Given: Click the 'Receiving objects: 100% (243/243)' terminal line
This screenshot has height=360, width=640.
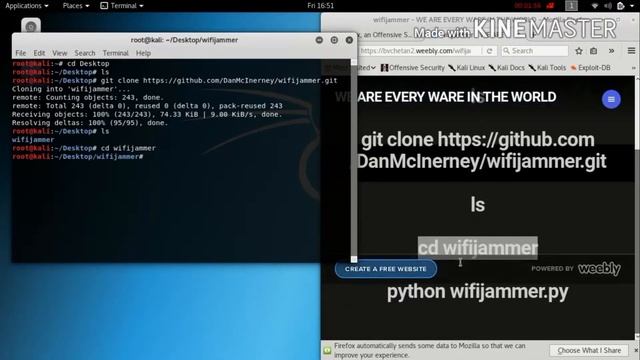Looking at the screenshot, I should pos(147,114).
